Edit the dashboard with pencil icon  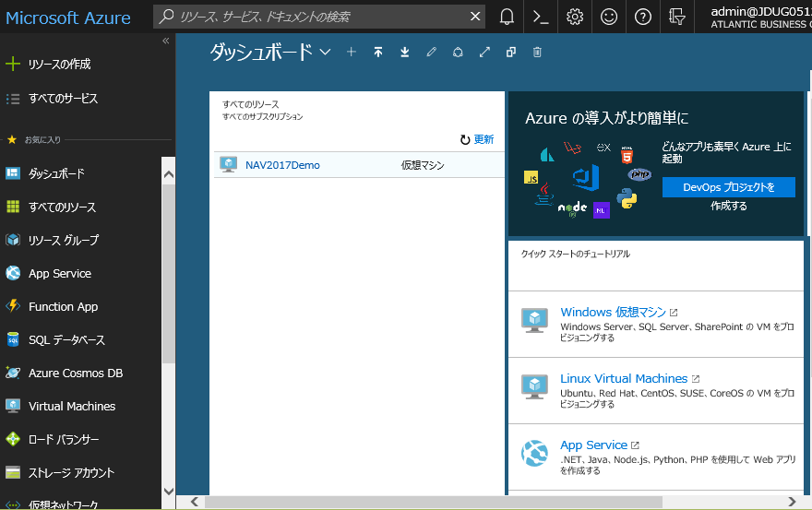[432, 52]
